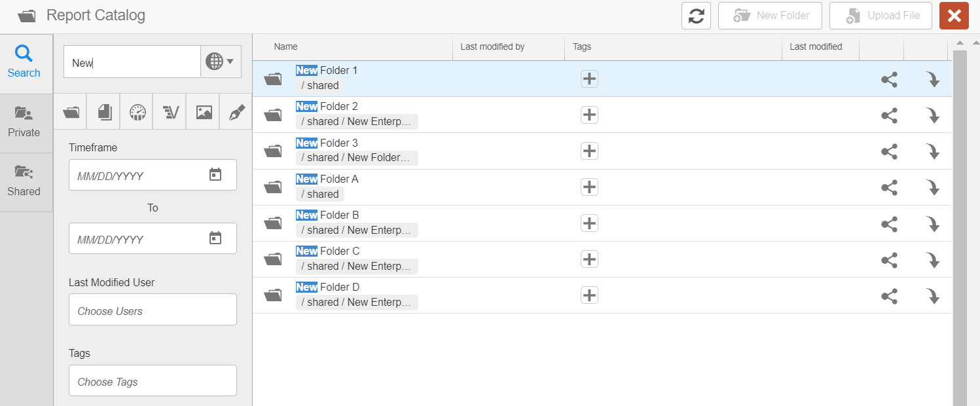Open the 'To' end date calendar picker
The width and height of the screenshot is (980, 406).
pos(215,238)
